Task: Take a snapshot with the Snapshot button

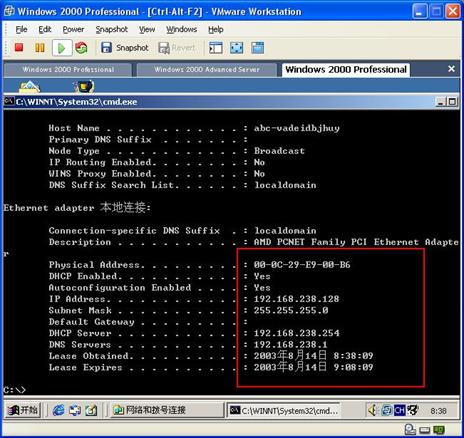Action: pyautogui.click(x=125, y=48)
